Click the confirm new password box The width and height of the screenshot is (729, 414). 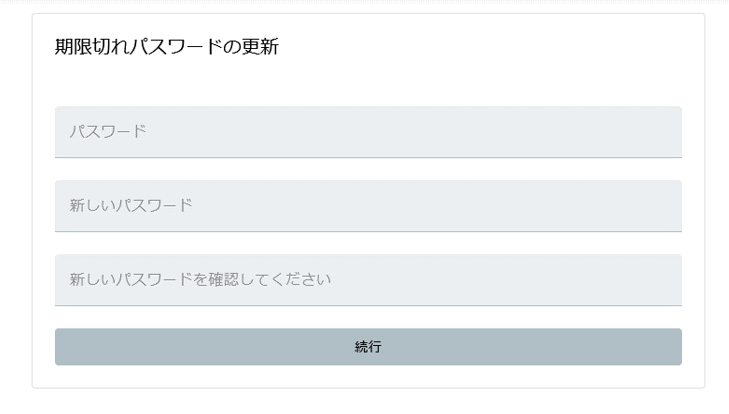368,279
